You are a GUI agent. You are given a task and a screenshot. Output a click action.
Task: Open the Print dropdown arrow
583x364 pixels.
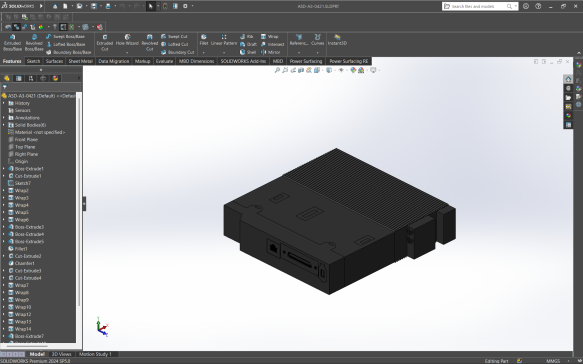point(115,6)
